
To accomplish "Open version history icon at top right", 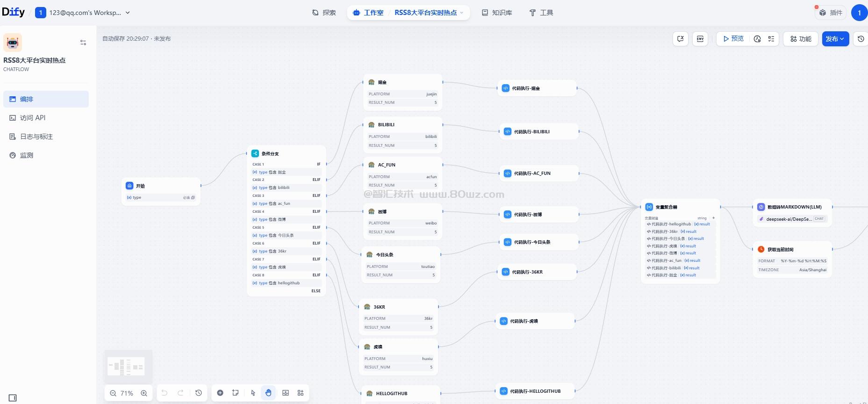I will (861, 39).
